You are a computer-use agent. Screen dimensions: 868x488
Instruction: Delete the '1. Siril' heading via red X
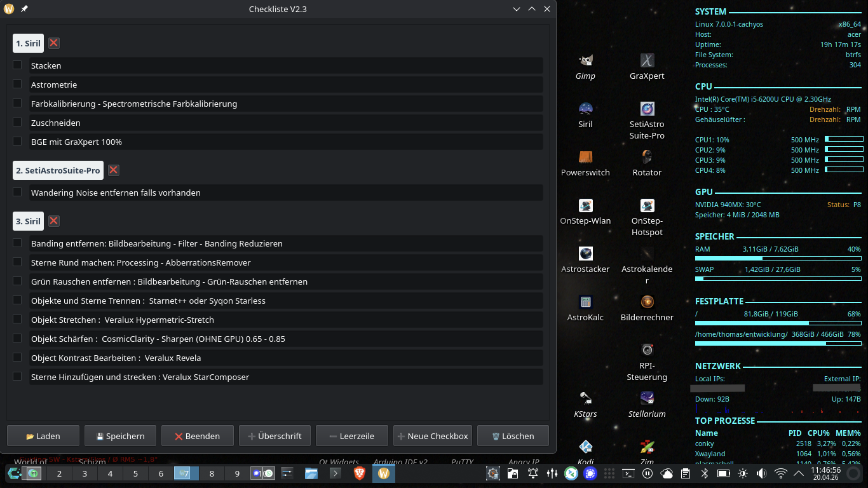pyautogui.click(x=54, y=43)
